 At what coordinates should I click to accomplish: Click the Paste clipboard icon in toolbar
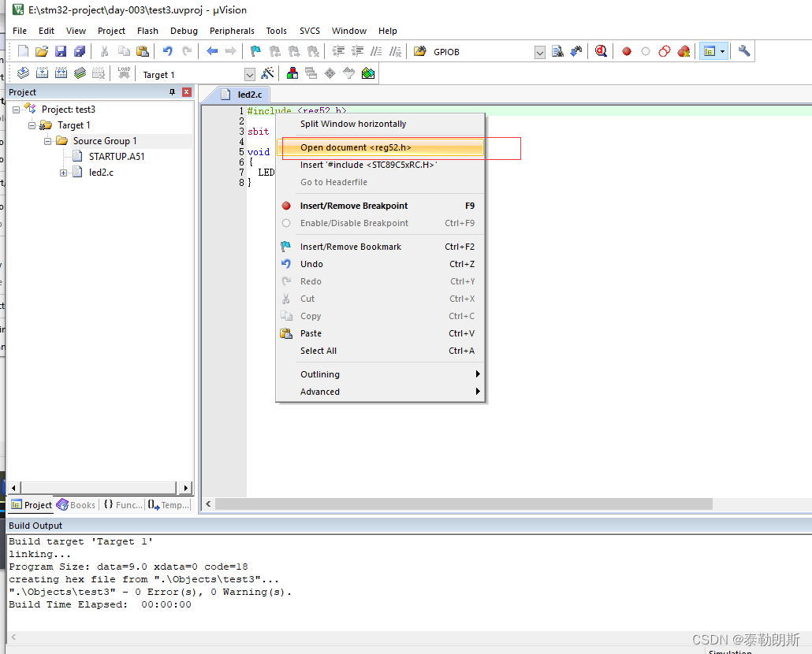coord(143,51)
